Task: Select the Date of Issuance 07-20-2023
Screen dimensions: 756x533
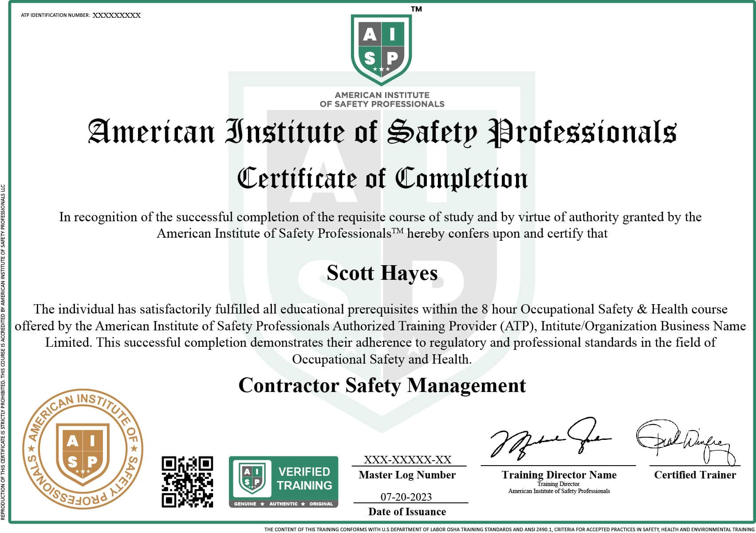Action: (x=407, y=497)
